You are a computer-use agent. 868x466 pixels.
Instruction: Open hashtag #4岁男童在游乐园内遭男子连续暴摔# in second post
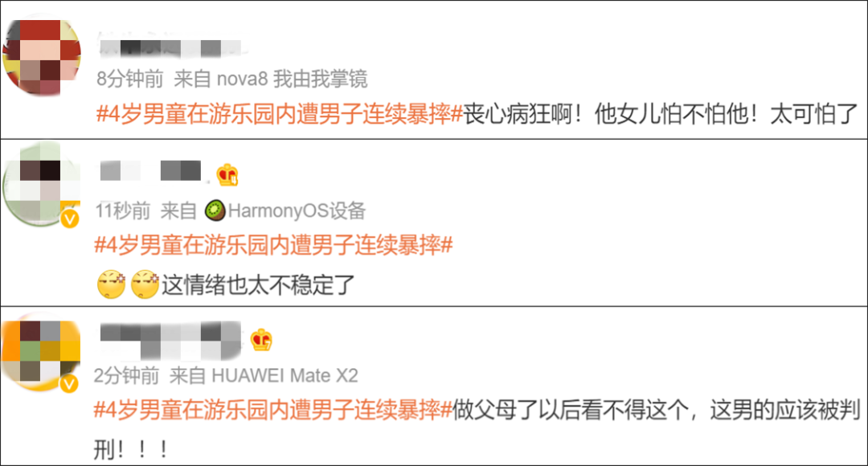click(273, 244)
